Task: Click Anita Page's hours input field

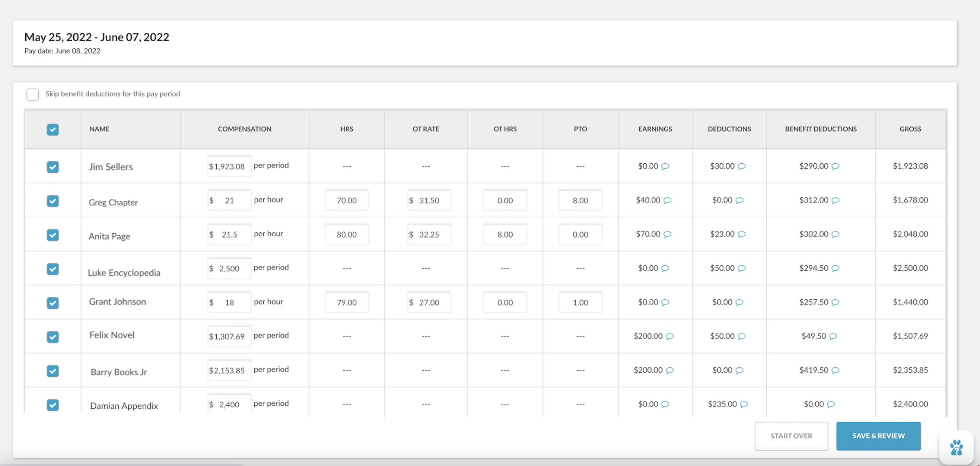Action: click(346, 234)
